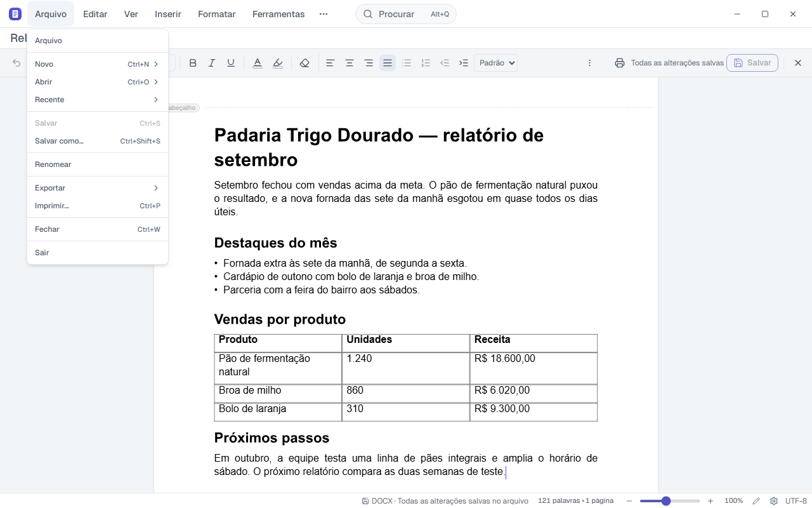This screenshot has width=812, height=508.
Task: Insert a numbered list
Action: click(x=426, y=63)
